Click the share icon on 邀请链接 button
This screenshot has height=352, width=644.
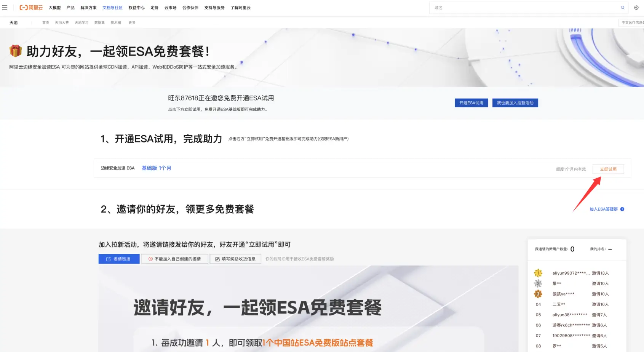click(x=108, y=259)
